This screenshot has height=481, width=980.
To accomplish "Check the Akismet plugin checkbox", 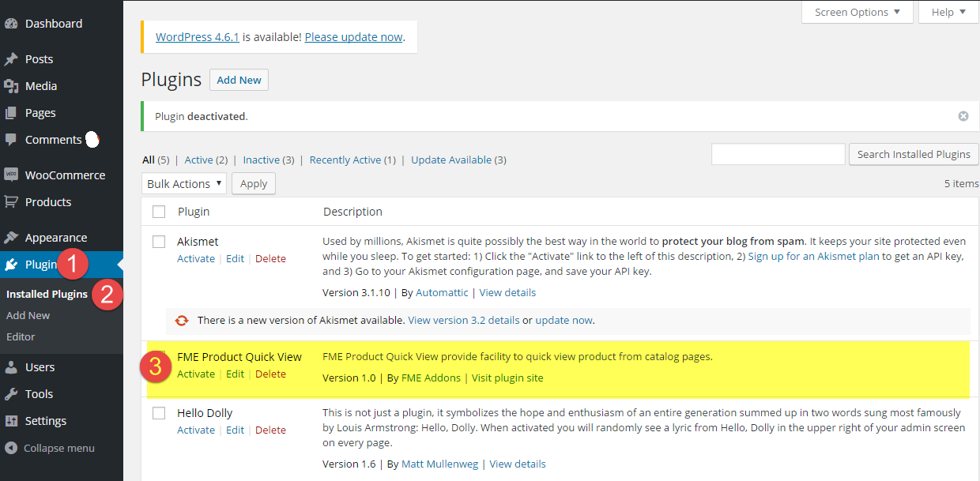I will pos(159,242).
